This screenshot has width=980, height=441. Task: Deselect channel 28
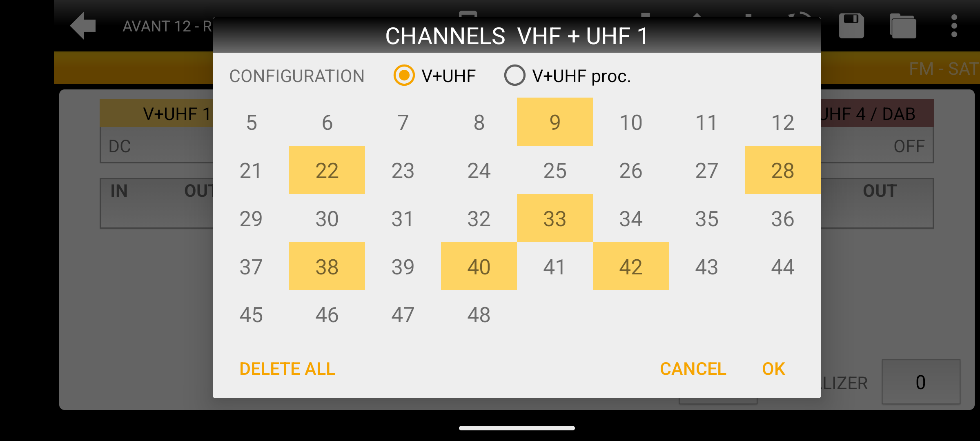point(782,170)
